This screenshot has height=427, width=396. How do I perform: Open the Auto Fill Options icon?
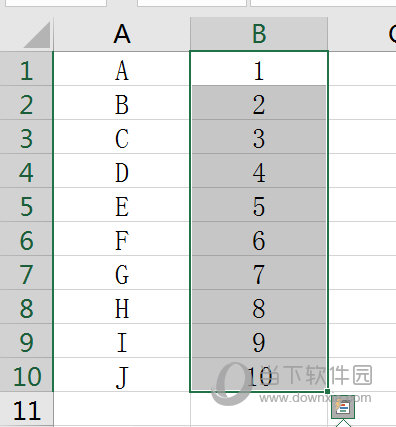click(343, 407)
